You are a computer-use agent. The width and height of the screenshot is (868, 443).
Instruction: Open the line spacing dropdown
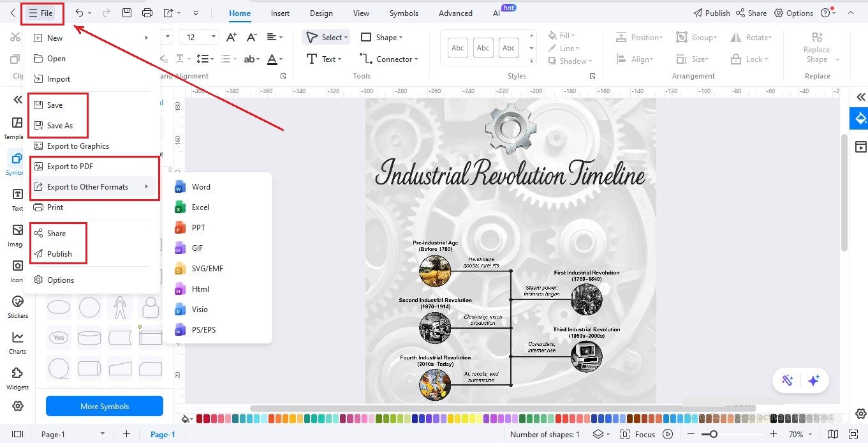pyautogui.click(x=205, y=59)
